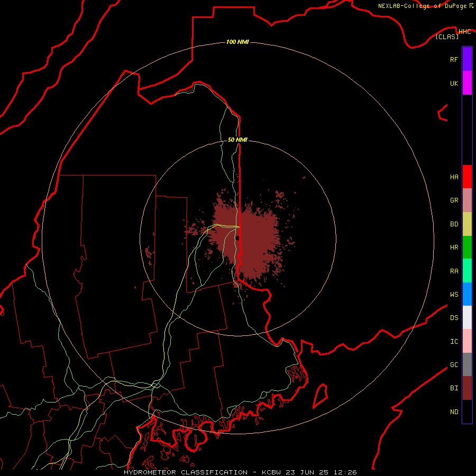Click the GR legend label

454,200
